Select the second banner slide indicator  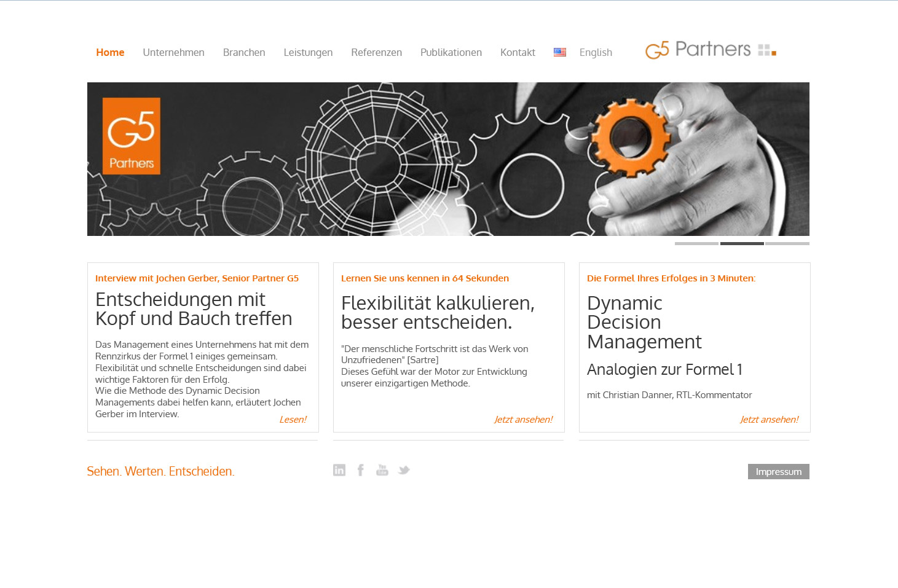point(742,243)
